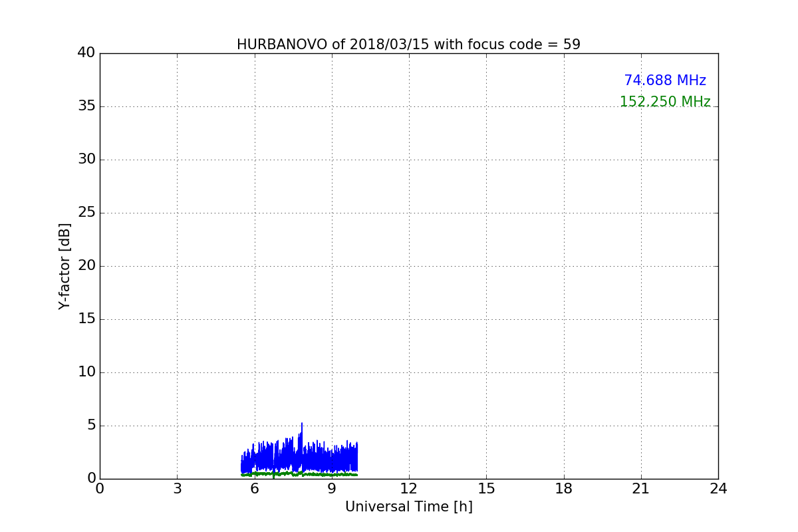Click the y-axis tick label 40

(x=86, y=53)
